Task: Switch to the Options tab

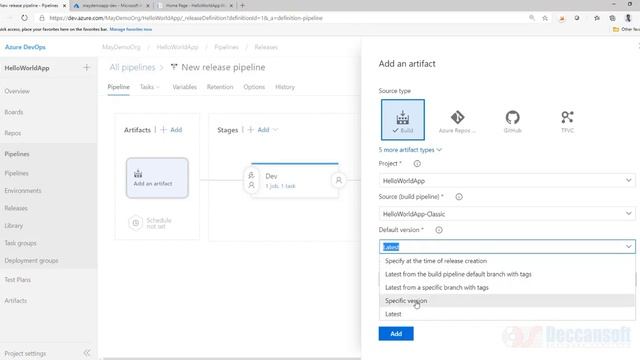Action: point(254,87)
